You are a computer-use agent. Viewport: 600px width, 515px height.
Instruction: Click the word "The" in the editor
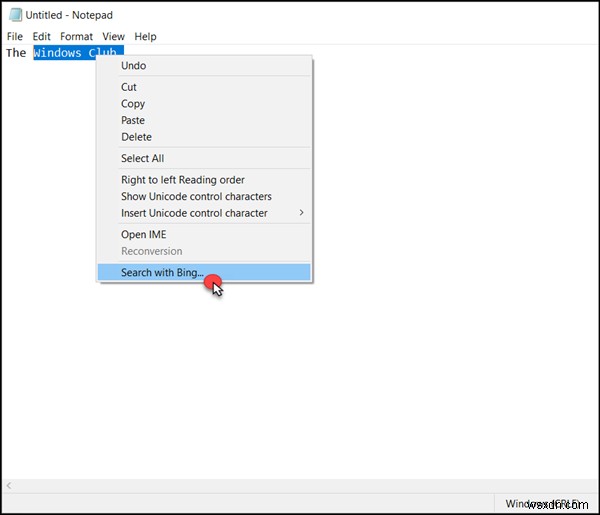click(x=16, y=53)
